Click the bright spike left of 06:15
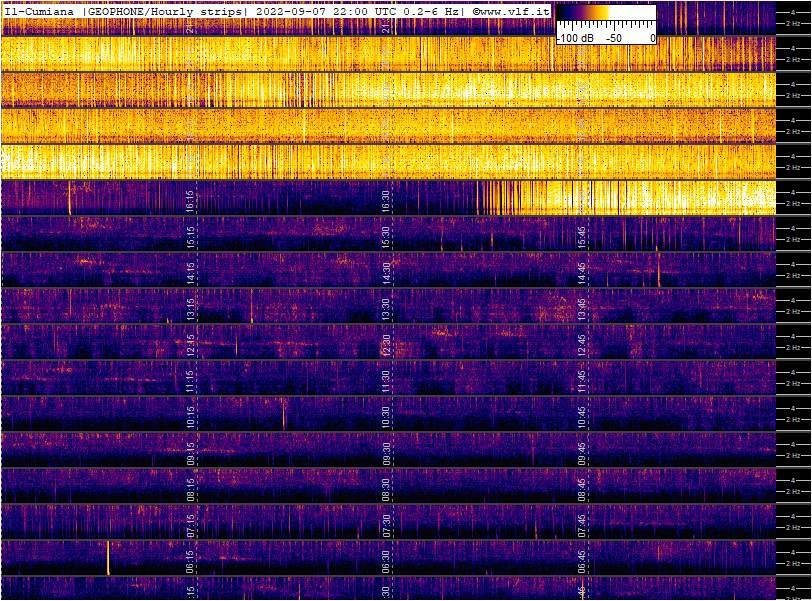The height and width of the screenshot is (601, 812). pyautogui.click(x=108, y=558)
